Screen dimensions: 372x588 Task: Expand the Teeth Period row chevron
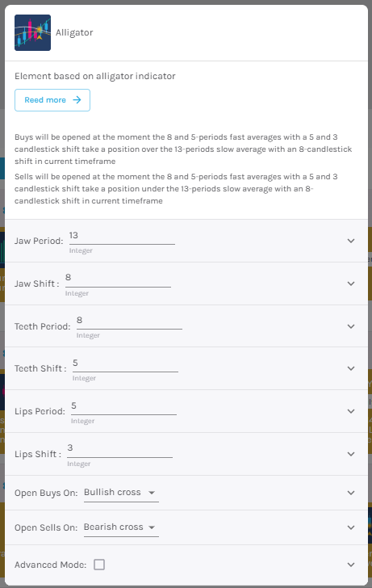pos(351,326)
